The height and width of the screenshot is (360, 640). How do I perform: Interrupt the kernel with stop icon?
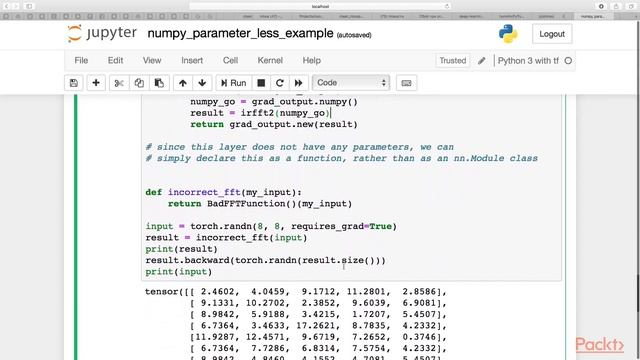pyautogui.click(x=261, y=83)
